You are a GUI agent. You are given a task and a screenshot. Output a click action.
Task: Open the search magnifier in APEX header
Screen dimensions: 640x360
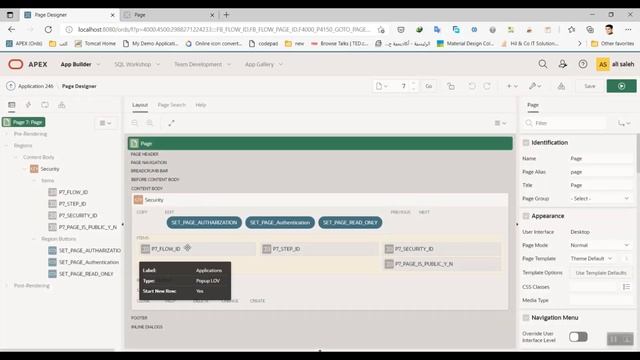click(x=543, y=64)
